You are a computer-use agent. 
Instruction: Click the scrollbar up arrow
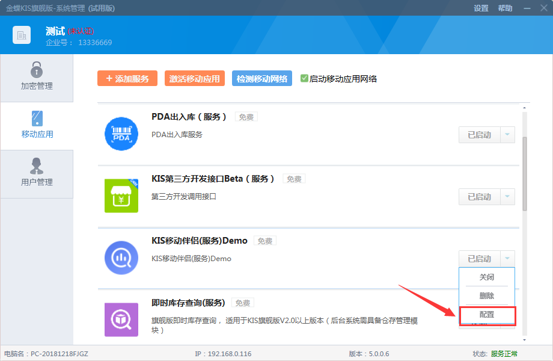[525, 108]
